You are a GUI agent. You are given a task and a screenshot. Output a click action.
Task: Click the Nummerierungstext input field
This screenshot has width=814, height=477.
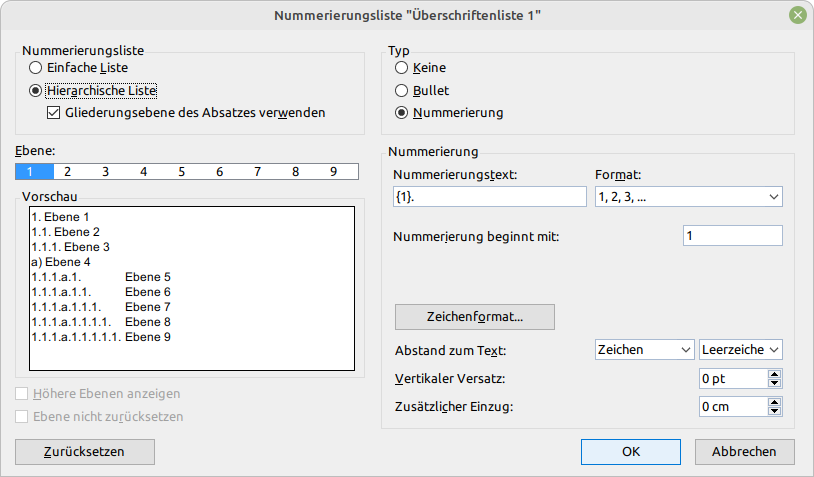pyautogui.click(x=490, y=197)
